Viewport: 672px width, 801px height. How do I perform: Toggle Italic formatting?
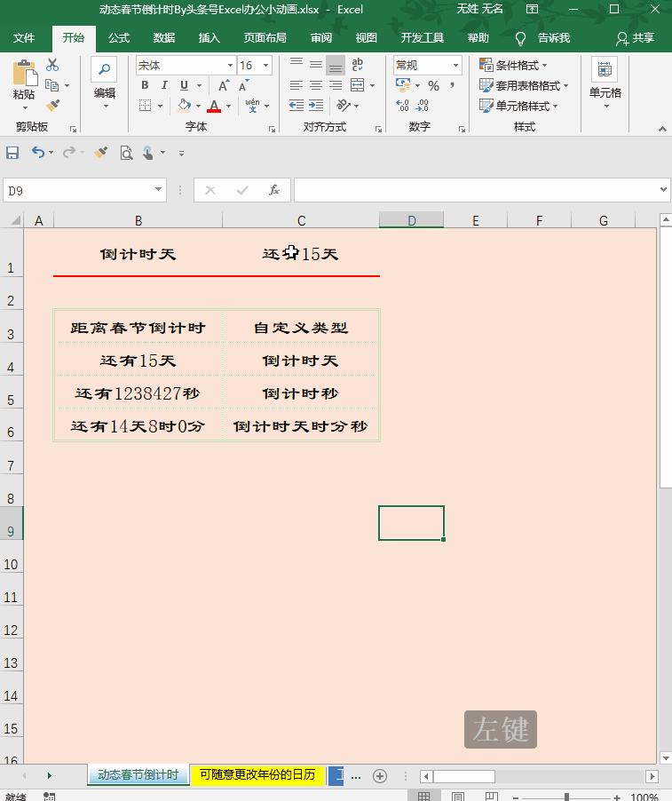tap(164, 85)
